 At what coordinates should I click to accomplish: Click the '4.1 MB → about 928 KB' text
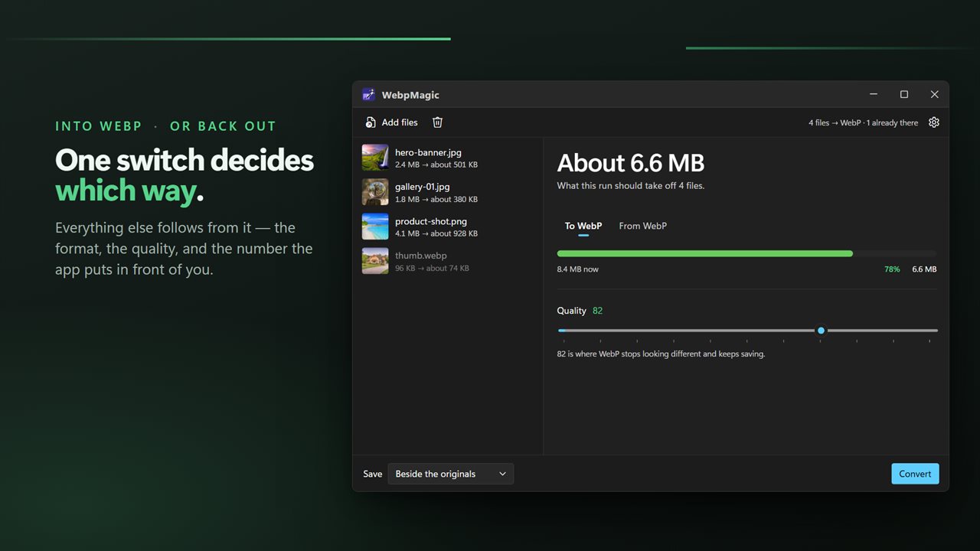point(436,233)
